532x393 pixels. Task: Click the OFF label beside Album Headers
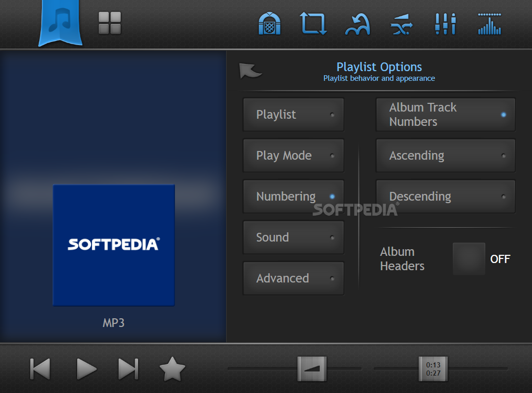(500, 259)
